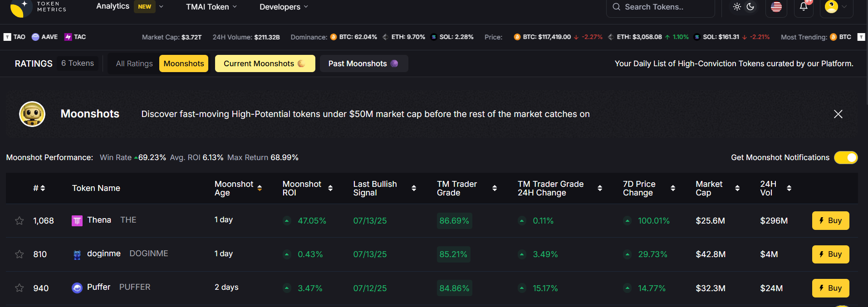Switch to Past Moonshots tab

pos(363,63)
